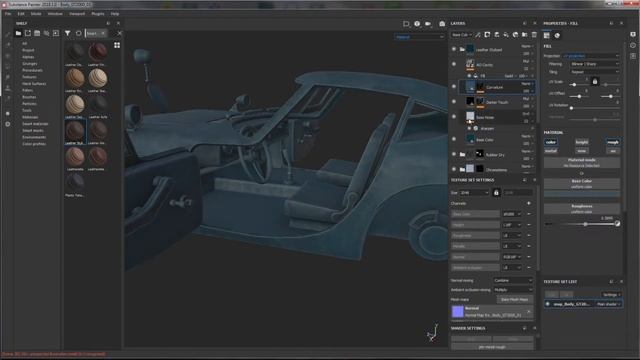The width and height of the screenshot is (640, 360).
Task: Click the add fill layer bucket icon
Action: (506, 35)
